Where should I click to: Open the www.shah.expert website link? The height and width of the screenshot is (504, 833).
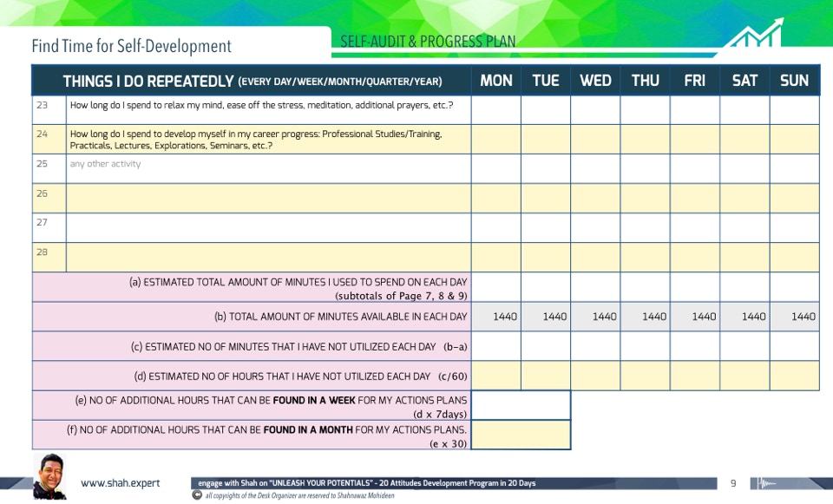point(120,483)
